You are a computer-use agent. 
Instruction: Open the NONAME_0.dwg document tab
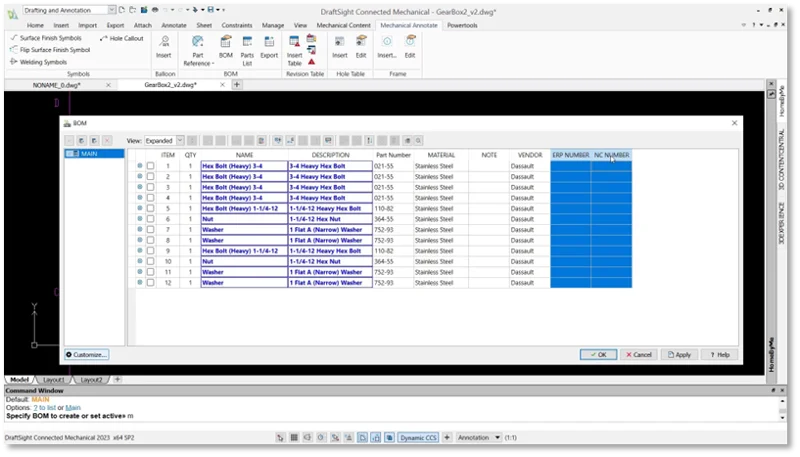tap(57, 85)
